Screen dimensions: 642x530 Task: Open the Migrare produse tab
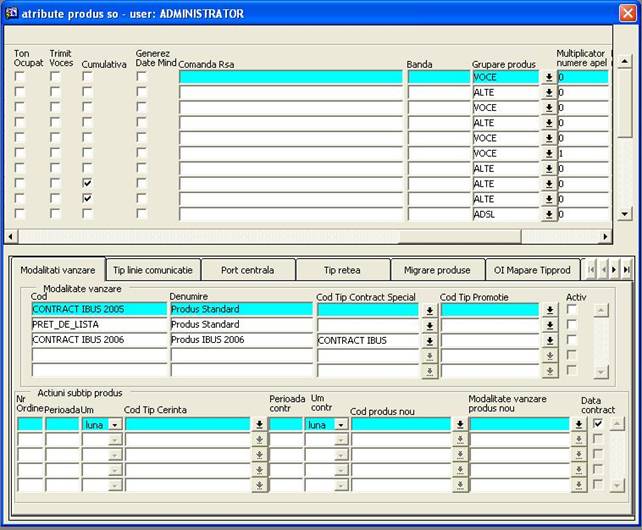(437, 270)
